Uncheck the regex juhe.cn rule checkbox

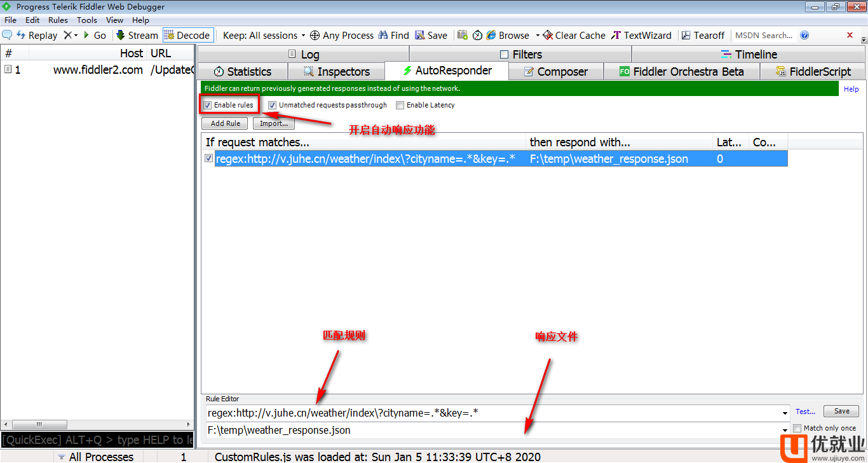[209, 158]
